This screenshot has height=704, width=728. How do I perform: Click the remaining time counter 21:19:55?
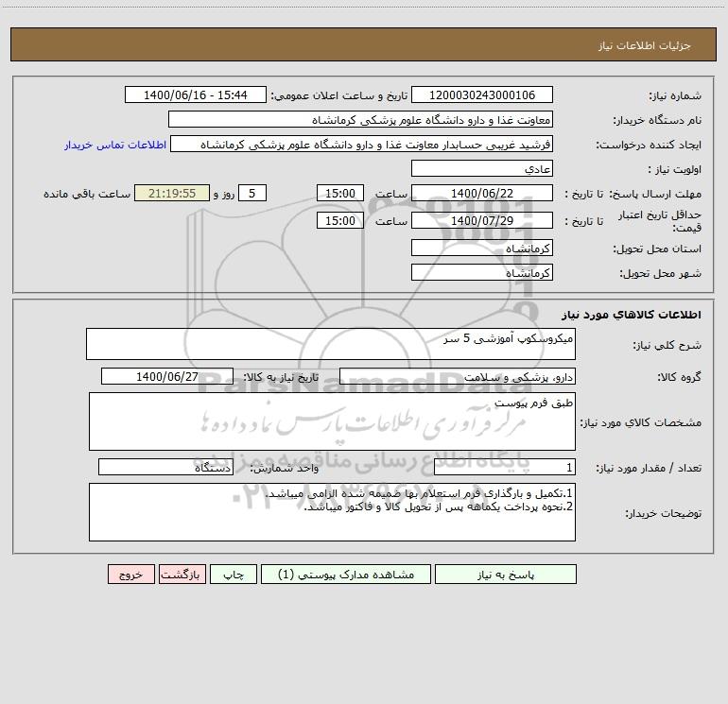172,193
